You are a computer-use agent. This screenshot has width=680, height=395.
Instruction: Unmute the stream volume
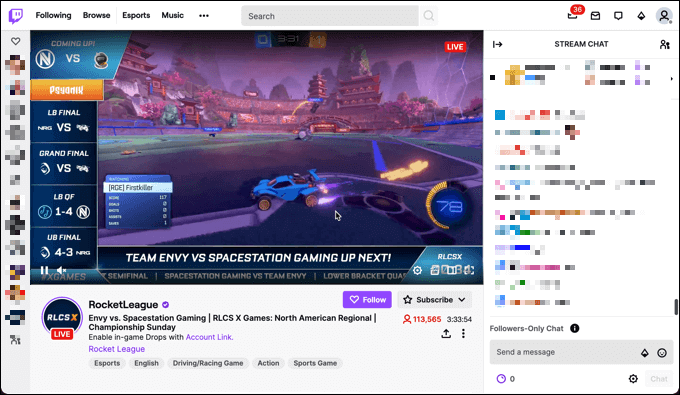pos(62,270)
